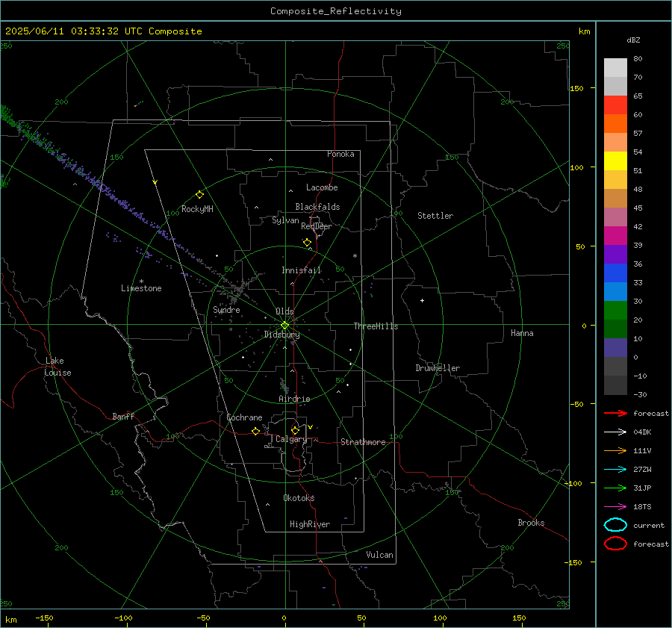Click the Drumheller label
This screenshot has width=672, height=628.
(x=438, y=368)
